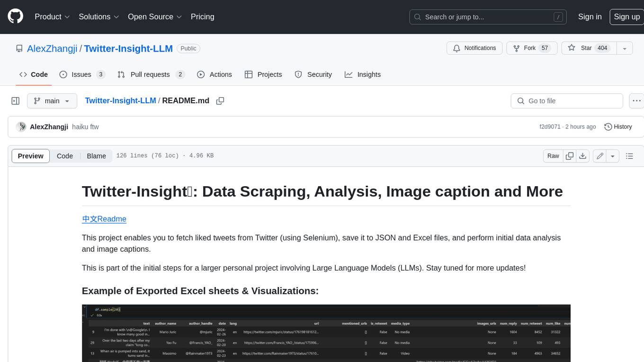644x362 pixels.
Task: Switch to the Insights tab
Action: click(x=362, y=74)
